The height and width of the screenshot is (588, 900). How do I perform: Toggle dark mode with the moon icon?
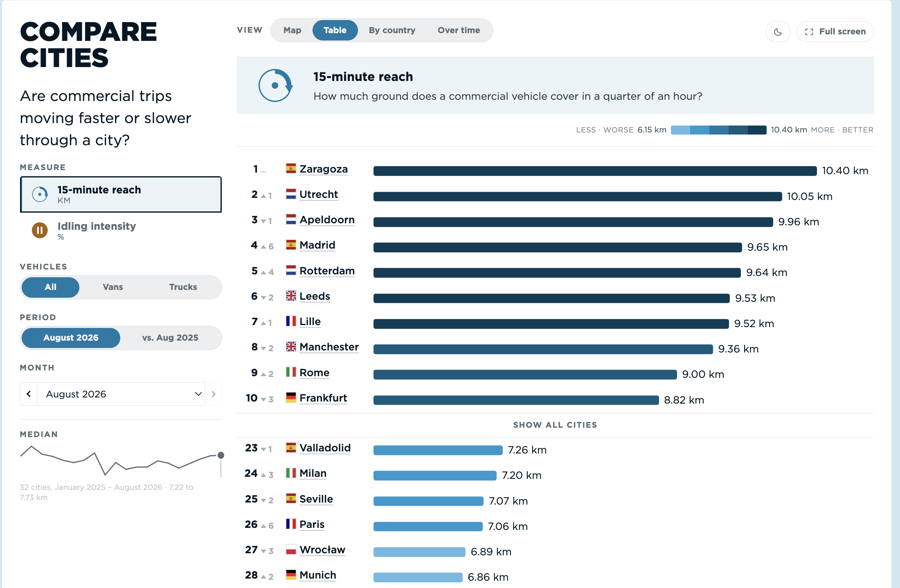pyautogui.click(x=778, y=31)
